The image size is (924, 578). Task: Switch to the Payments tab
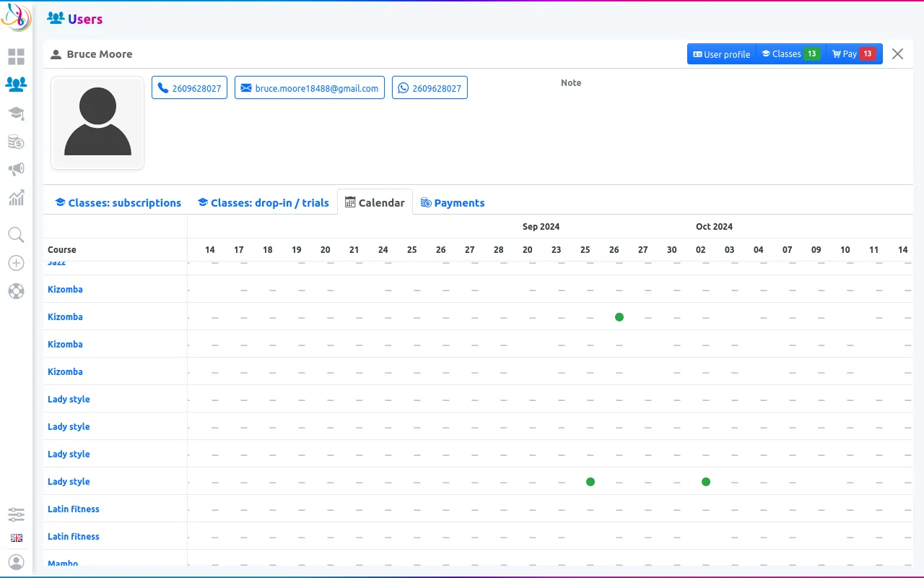[453, 203]
